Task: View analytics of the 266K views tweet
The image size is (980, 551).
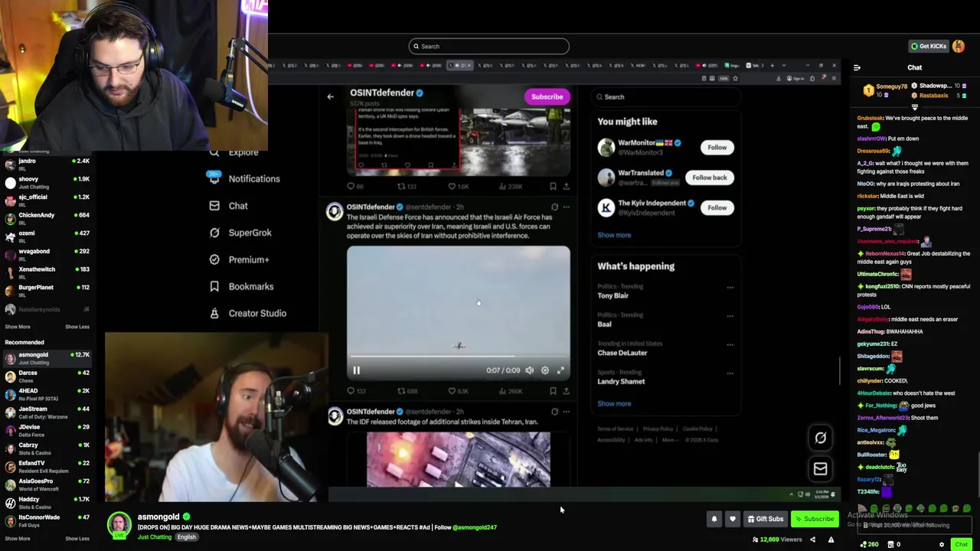Action: 511,391
